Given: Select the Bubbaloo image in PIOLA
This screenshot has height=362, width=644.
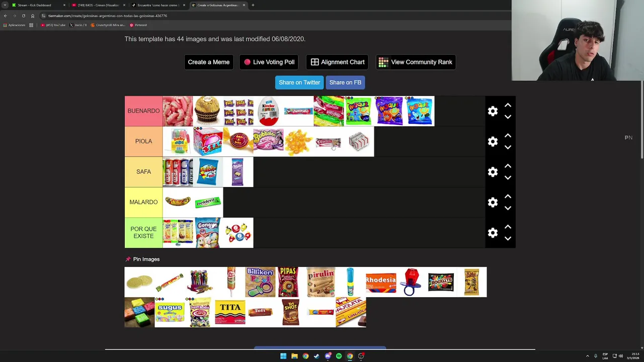Looking at the screenshot, I should coord(268,141).
